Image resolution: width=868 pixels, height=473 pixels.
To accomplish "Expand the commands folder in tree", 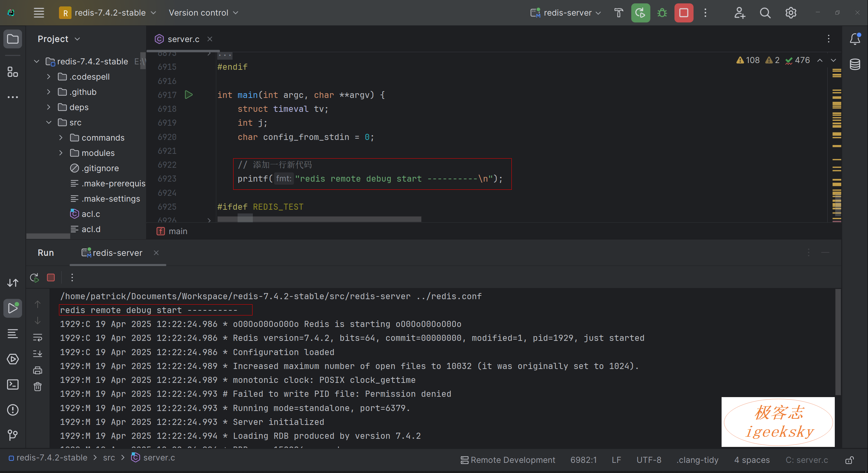I will [61, 138].
